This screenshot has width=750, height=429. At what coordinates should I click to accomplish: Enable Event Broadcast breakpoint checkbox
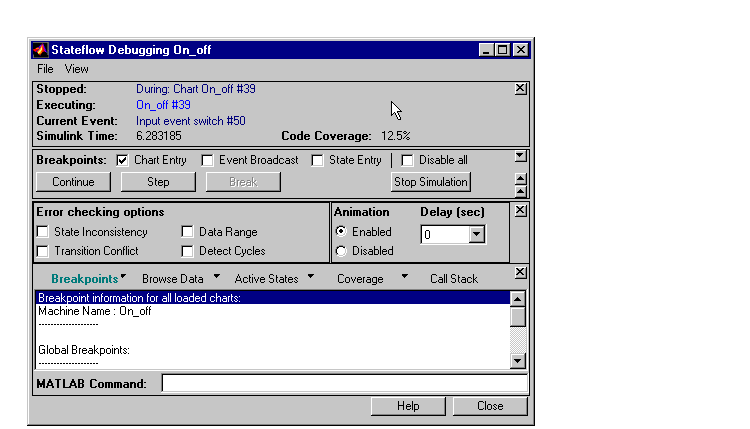point(208,160)
